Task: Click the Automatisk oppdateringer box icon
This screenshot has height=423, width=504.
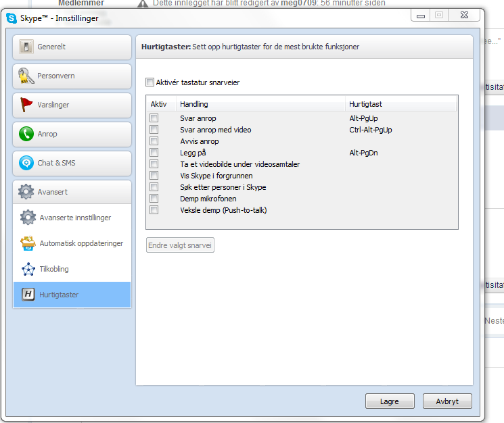Action: (28, 243)
